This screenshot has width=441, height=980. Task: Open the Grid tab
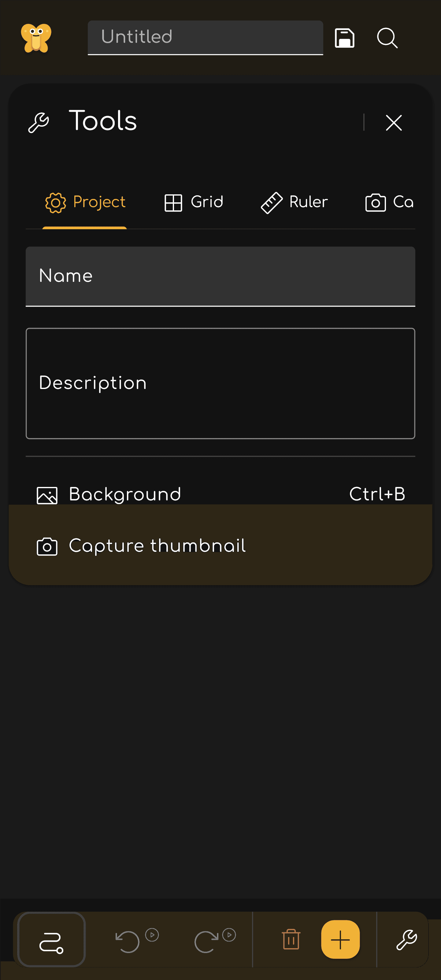(194, 202)
